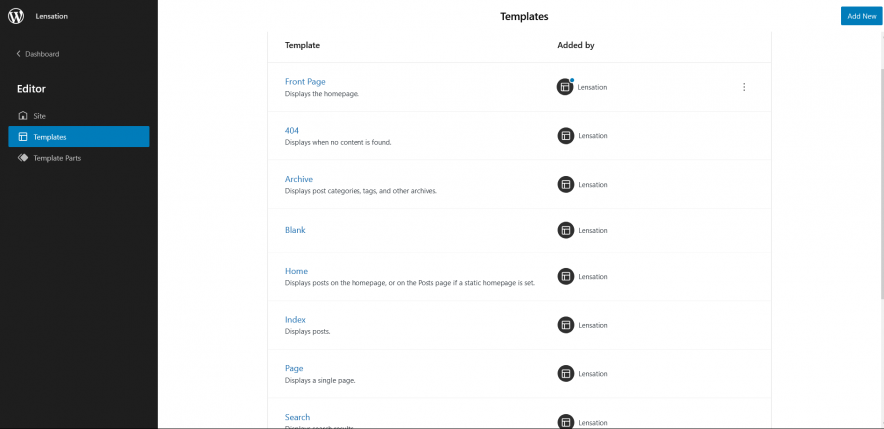Open the 404 template link
This screenshot has width=884, height=429.
pyautogui.click(x=292, y=130)
